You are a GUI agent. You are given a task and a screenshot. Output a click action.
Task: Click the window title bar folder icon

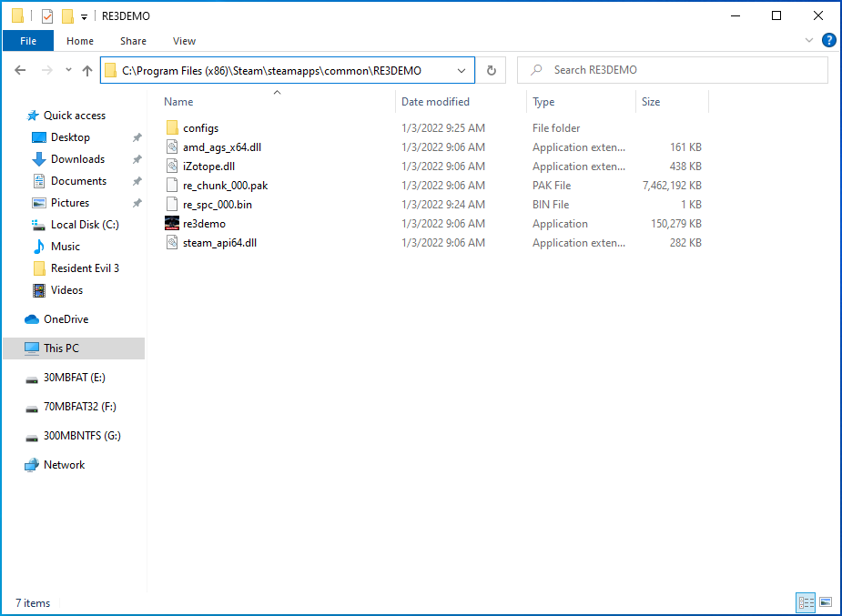[17, 16]
